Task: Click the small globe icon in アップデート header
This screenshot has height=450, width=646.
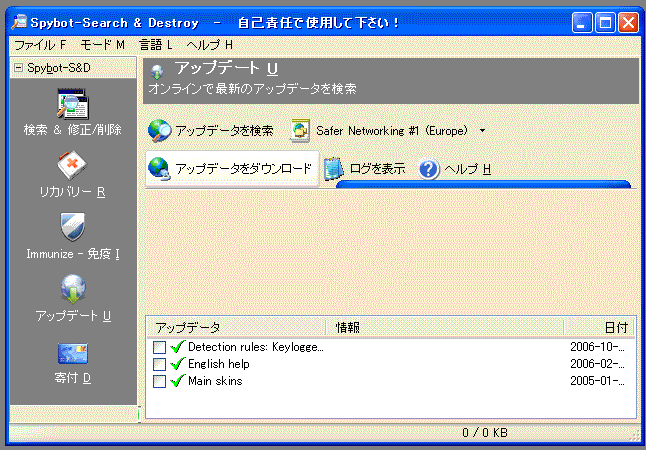Action: pyautogui.click(x=157, y=73)
